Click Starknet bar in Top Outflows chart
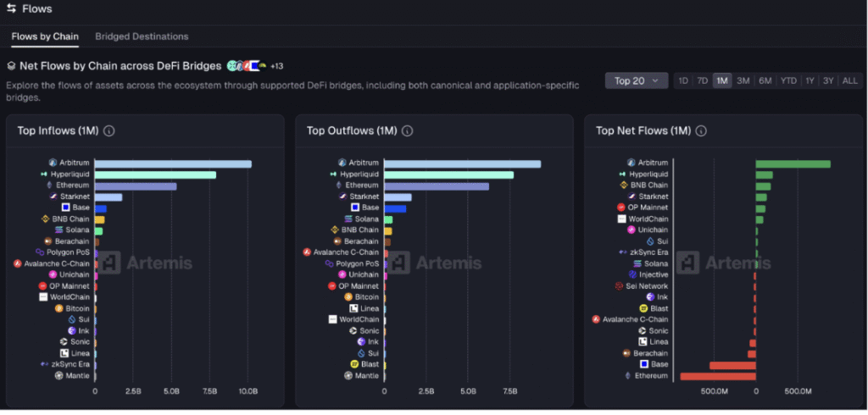Image resolution: width=868 pixels, height=415 pixels. 398,197
